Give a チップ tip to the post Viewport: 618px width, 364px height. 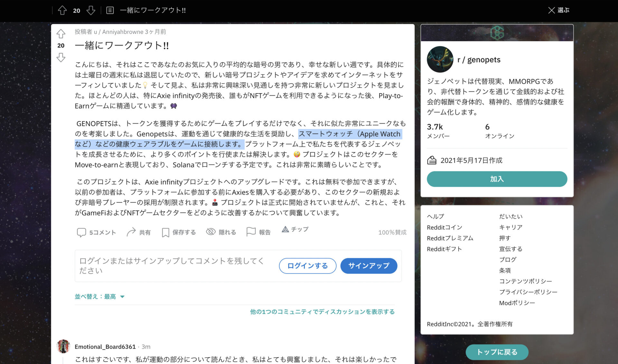point(295,229)
